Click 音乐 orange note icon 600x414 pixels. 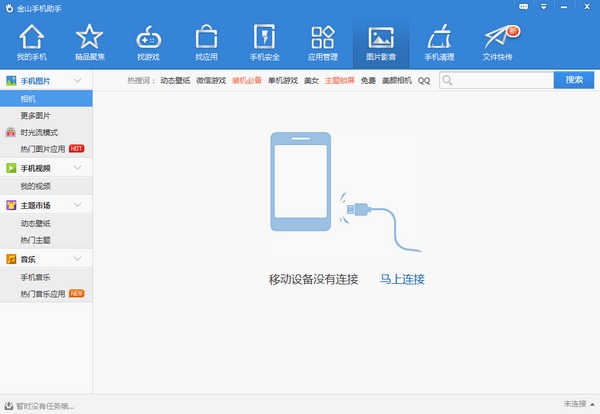coord(11,259)
